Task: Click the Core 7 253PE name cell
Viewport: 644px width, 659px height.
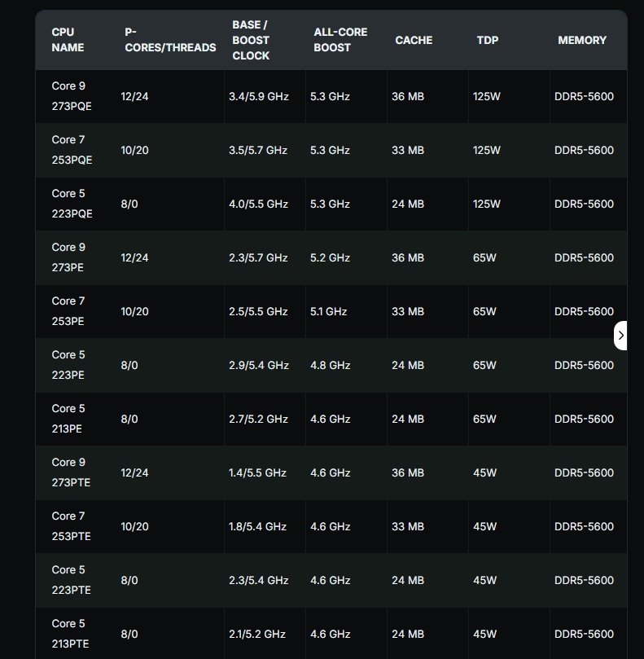Action: point(68,311)
